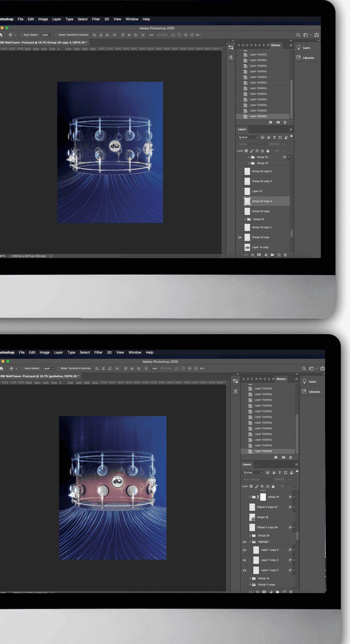Viewport: 350px width, 644px height.
Task: Hide the highlight group
Action: [x=244, y=542]
